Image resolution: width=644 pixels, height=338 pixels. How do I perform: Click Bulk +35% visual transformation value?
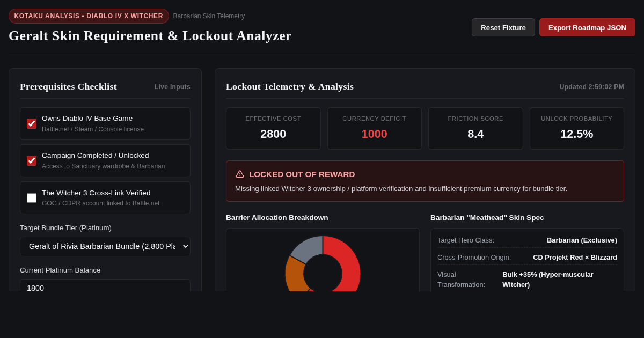tap(548, 280)
